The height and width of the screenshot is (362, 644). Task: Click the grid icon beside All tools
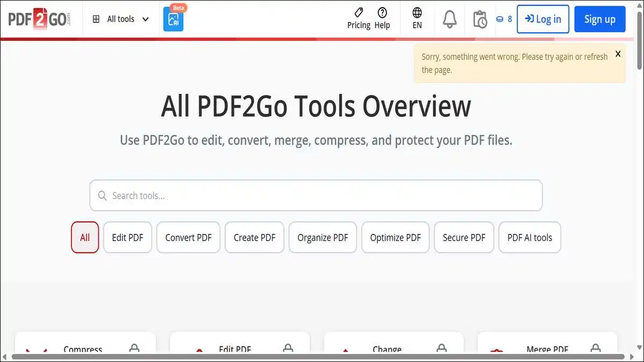pyautogui.click(x=96, y=19)
